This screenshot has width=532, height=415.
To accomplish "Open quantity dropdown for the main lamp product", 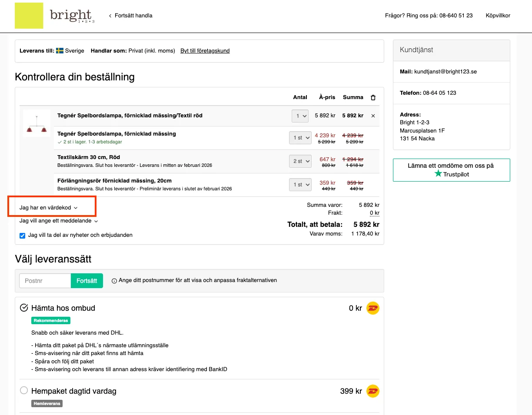I will click(x=300, y=116).
